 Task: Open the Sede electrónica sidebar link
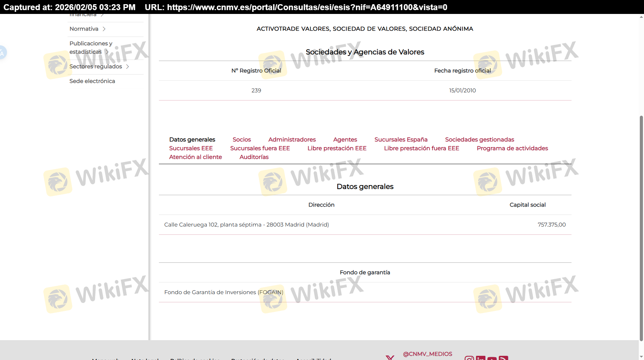pos(92,81)
